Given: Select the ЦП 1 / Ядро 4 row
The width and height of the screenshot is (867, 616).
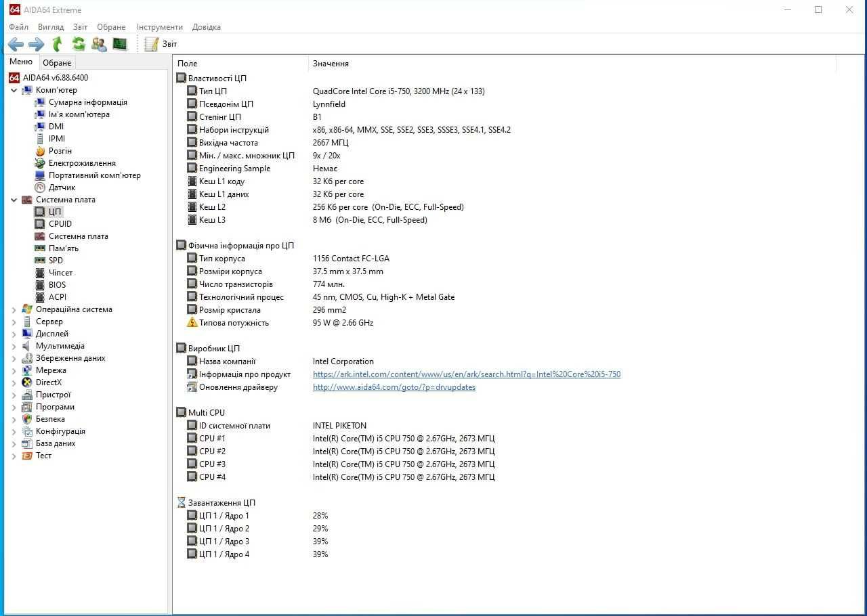Looking at the screenshot, I should click(505, 554).
